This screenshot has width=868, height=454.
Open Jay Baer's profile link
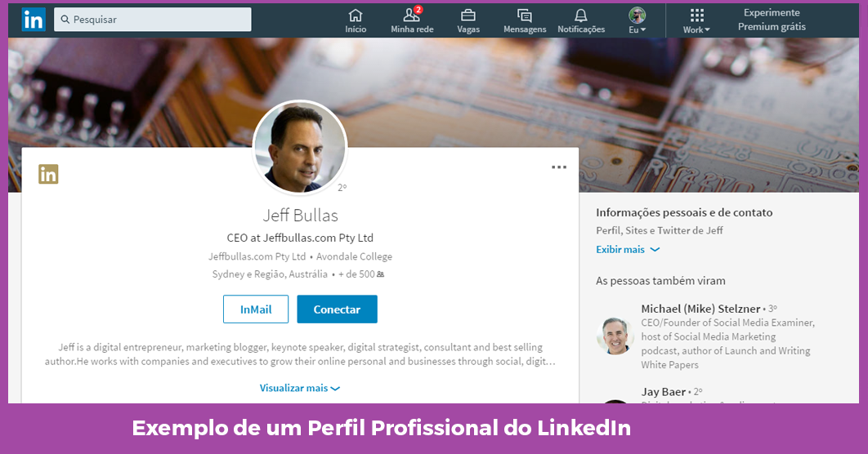(663, 392)
